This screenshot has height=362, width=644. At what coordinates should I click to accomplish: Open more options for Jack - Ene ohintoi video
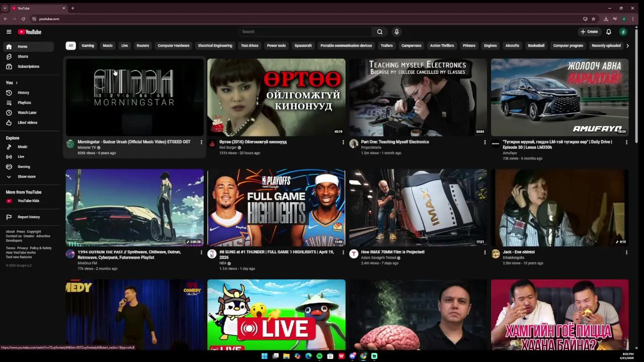(x=626, y=252)
